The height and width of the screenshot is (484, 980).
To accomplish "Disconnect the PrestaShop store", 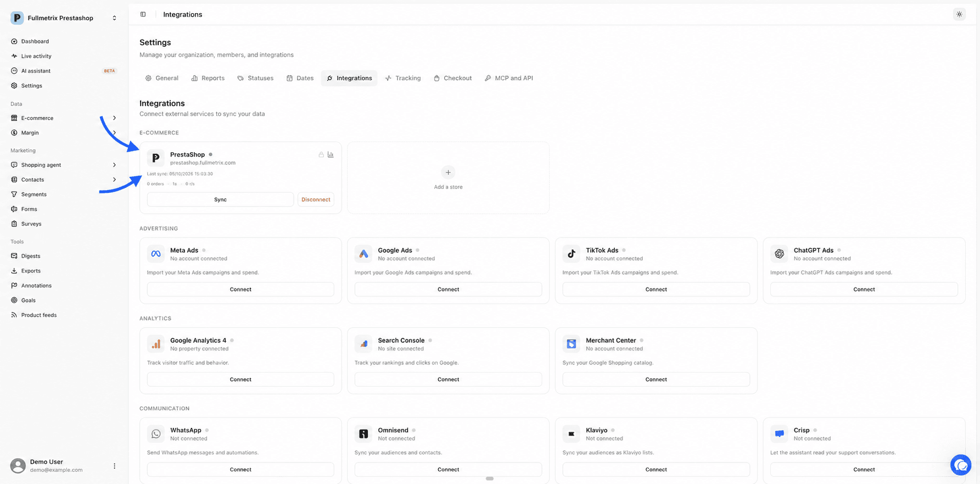I will point(316,199).
